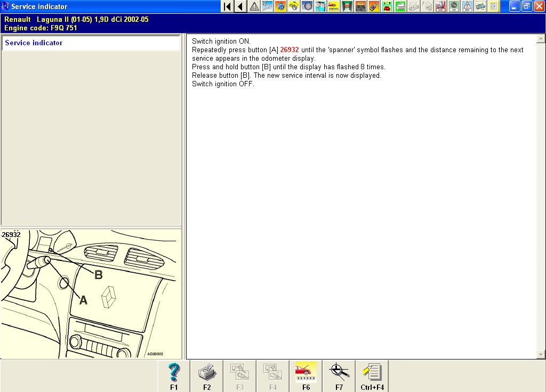Open the A/C air conditioning icon
The width and height of the screenshot is (546, 392).
454,6
